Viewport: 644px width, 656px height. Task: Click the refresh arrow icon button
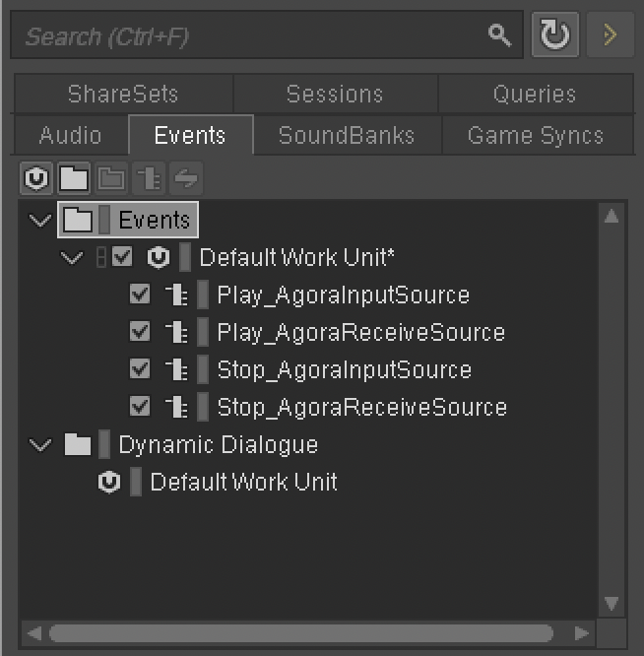click(x=555, y=34)
